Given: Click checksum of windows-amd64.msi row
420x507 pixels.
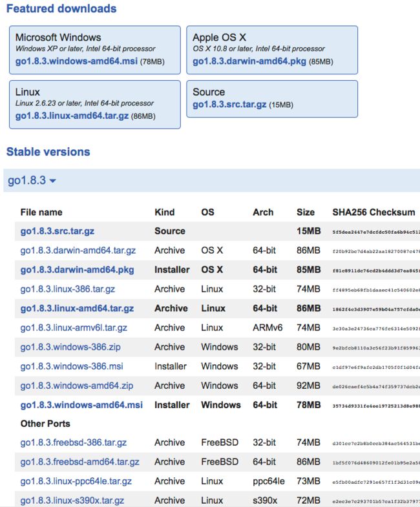Looking at the screenshot, I should pos(376,406).
